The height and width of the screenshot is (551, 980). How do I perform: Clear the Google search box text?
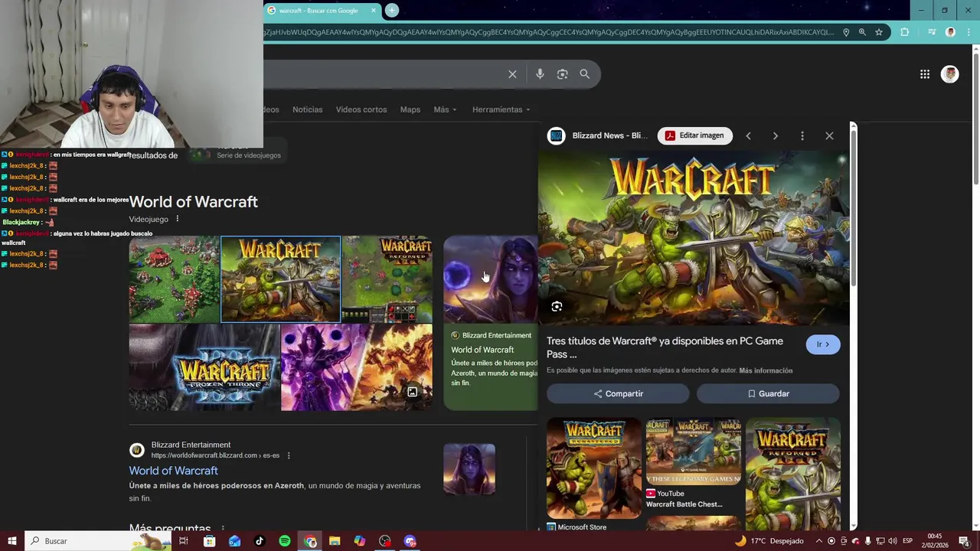point(512,74)
